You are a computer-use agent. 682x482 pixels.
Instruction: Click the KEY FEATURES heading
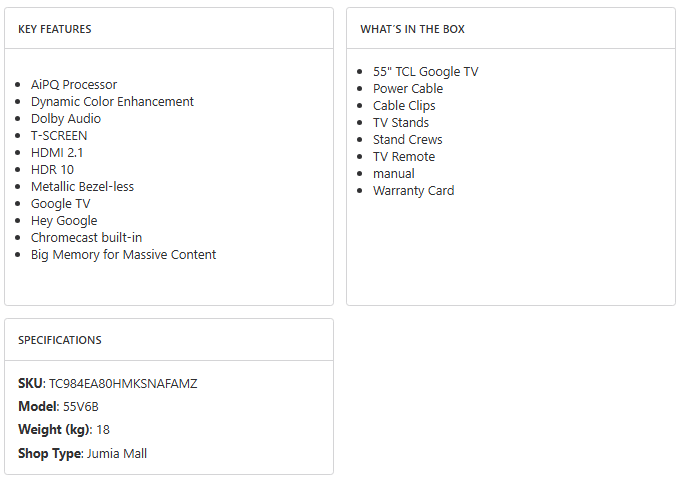click(x=55, y=29)
